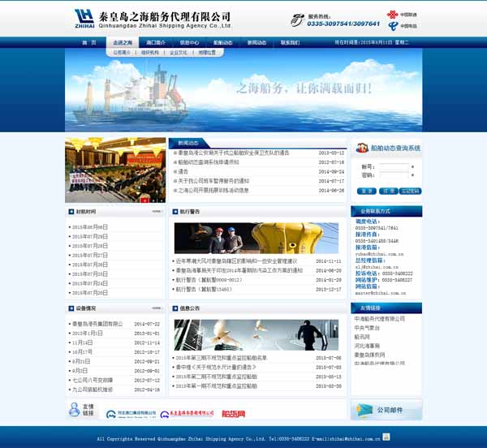Image resolution: width=487 pixels, height=448 pixels.
Task: Click the user icon beside 船舶动态查询系统
Action: pyautogui.click(x=361, y=149)
